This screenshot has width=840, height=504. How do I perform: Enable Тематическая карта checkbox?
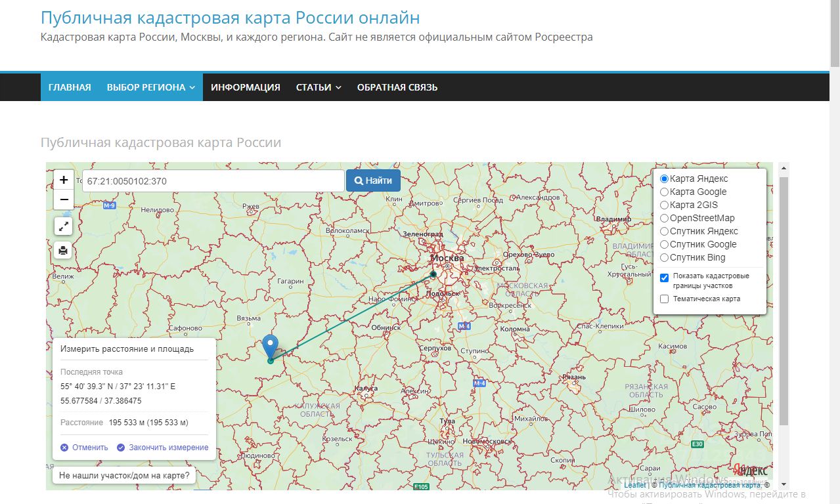pyautogui.click(x=664, y=299)
